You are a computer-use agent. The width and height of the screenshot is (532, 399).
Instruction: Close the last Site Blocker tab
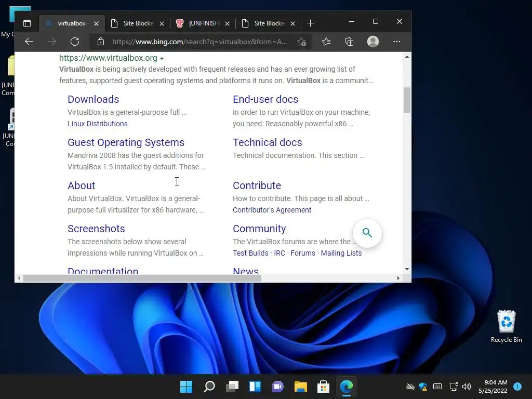pyautogui.click(x=293, y=23)
